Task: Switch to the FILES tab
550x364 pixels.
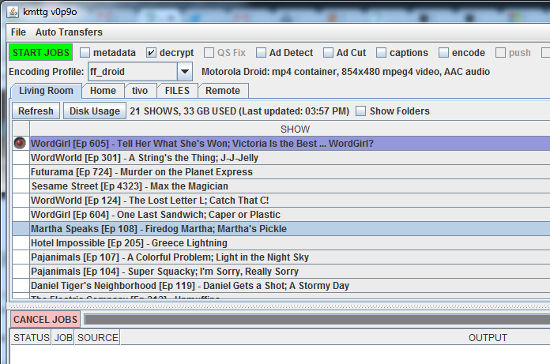Action: 177,91
